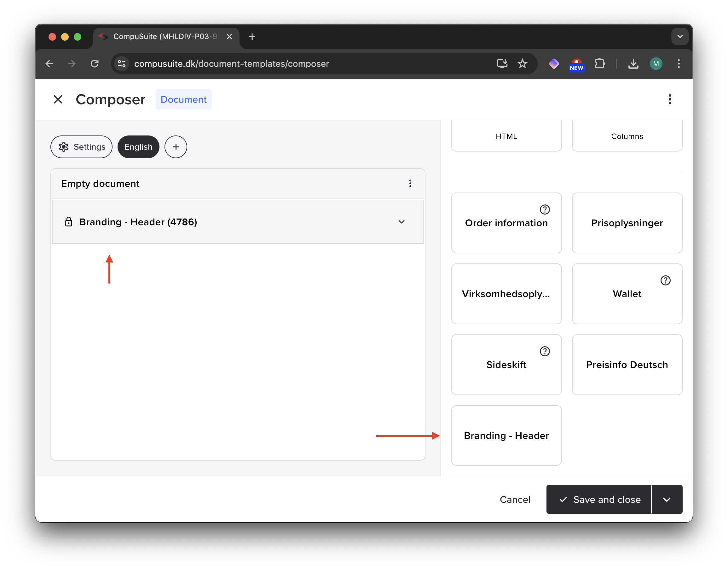This screenshot has width=728, height=569.
Task: Open Composer three-dot options menu
Action: (x=670, y=99)
